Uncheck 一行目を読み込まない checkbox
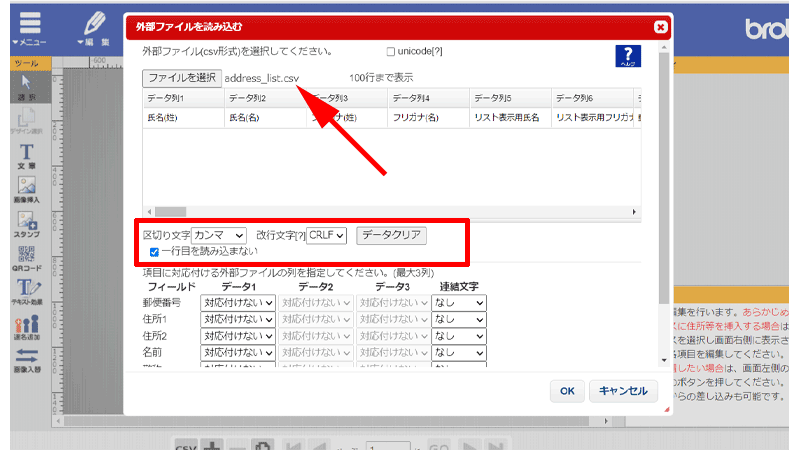 [154, 252]
